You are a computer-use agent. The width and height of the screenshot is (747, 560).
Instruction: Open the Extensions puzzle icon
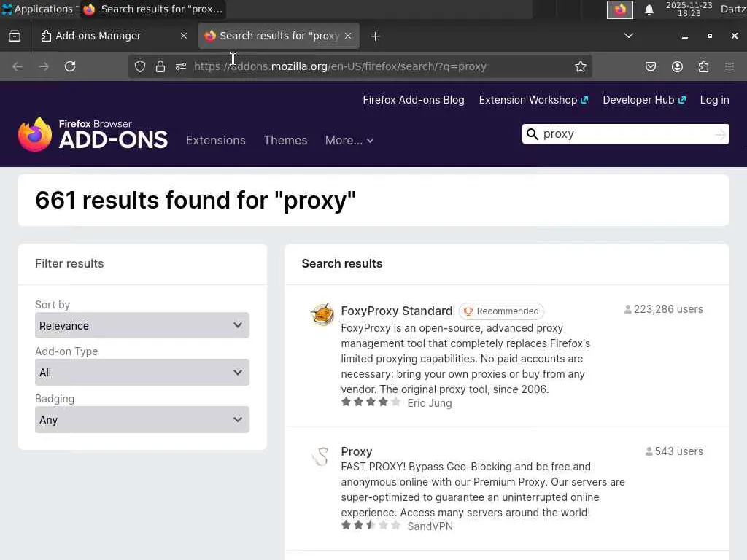tap(703, 66)
